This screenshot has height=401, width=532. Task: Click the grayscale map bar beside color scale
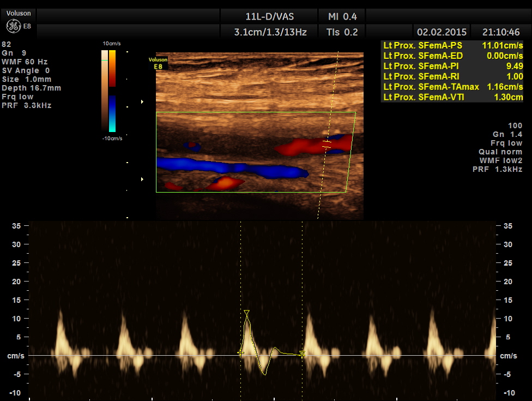(104, 91)
